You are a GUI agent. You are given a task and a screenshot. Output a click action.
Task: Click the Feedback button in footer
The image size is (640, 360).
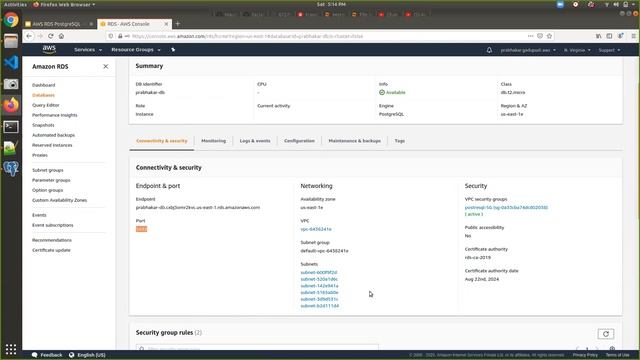tap(47, 355)
